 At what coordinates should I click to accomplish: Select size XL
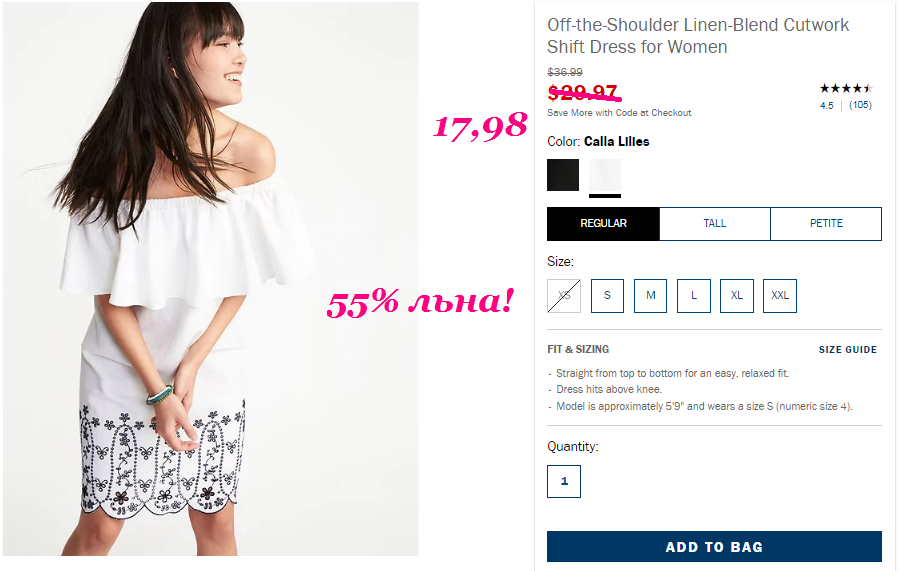click(x=737, y=296)
